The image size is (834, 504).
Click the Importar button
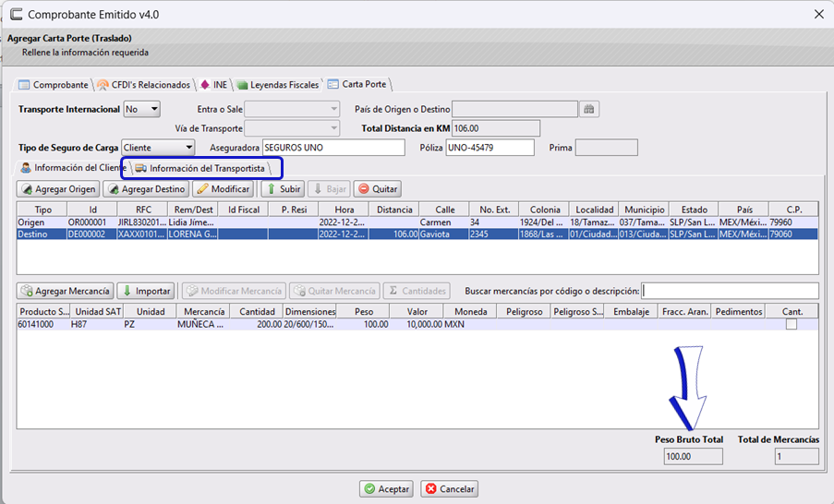[x=146, y=291]
